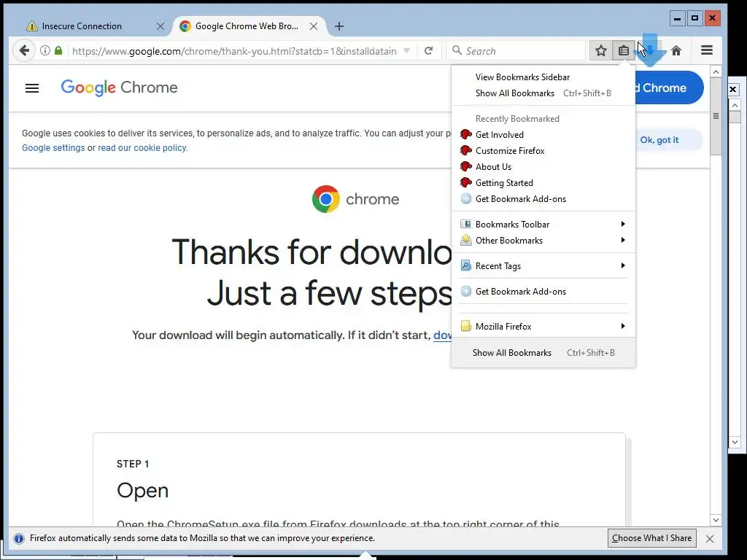Expand the Bookmarks Toolbar submenu arrow
Viewport: 747px width, 560px height.
[x=623, y=224]
